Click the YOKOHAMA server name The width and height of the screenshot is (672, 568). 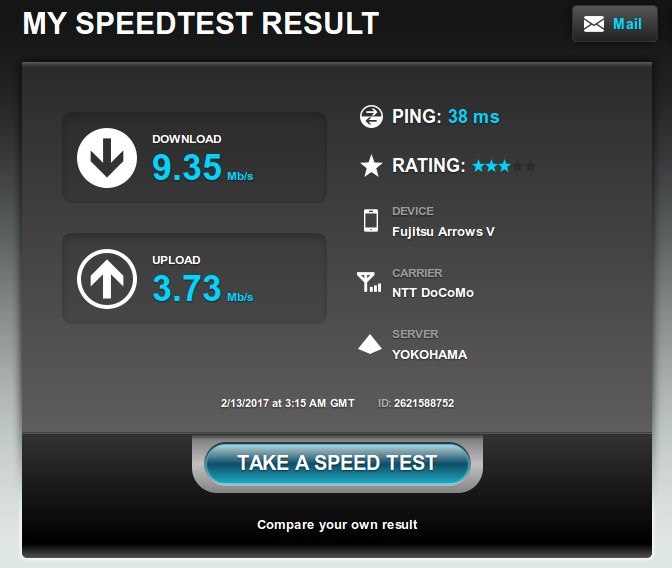click(429, 355)
